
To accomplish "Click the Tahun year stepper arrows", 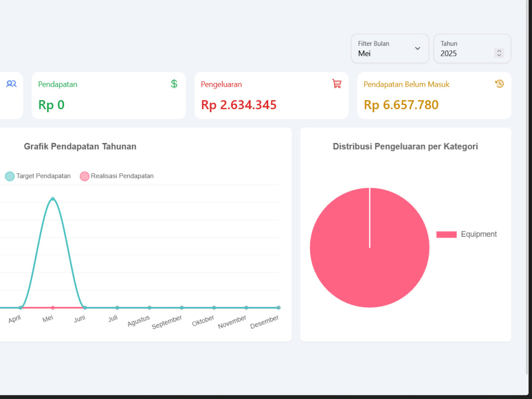I will click(499, 53).
